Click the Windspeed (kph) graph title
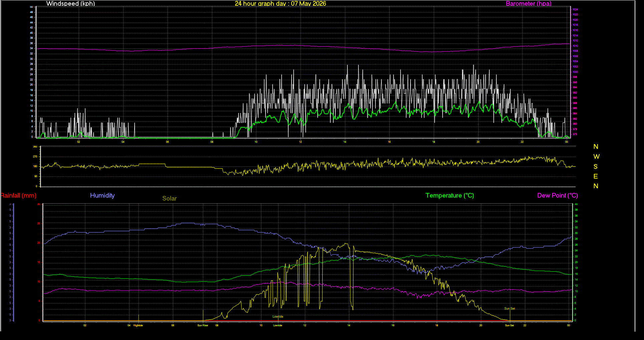644x340 pixels. (70, 4)
